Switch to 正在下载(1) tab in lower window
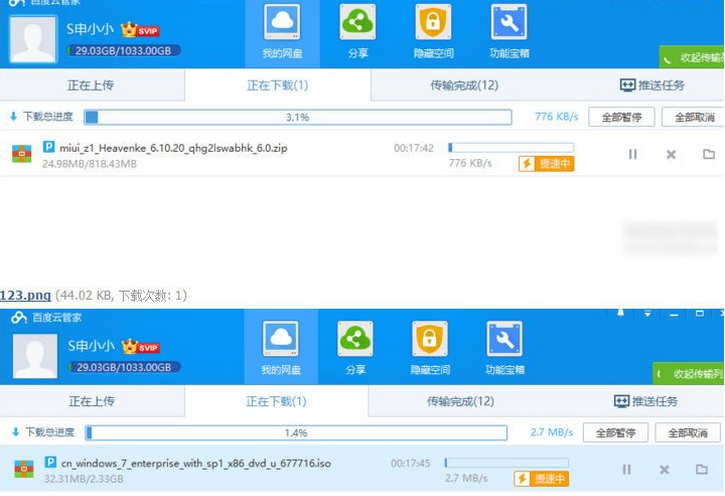Viewport: 725px width, 496px height. (276, 401)
